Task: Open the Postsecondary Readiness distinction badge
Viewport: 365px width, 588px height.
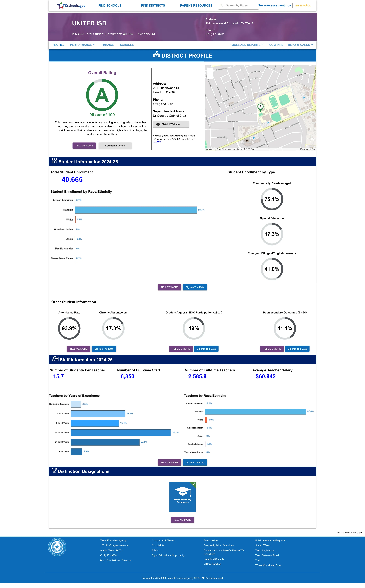Action: click(x=182, y=497)
